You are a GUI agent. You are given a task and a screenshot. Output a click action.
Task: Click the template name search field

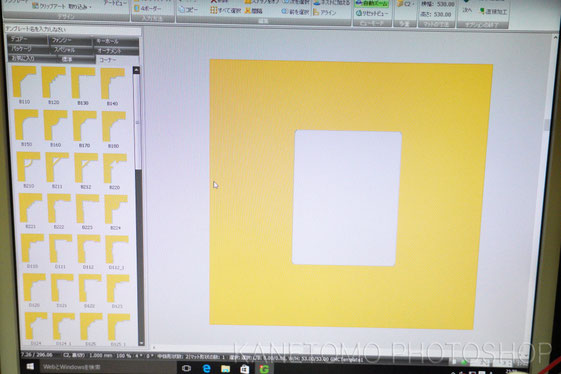pos(73,30)
